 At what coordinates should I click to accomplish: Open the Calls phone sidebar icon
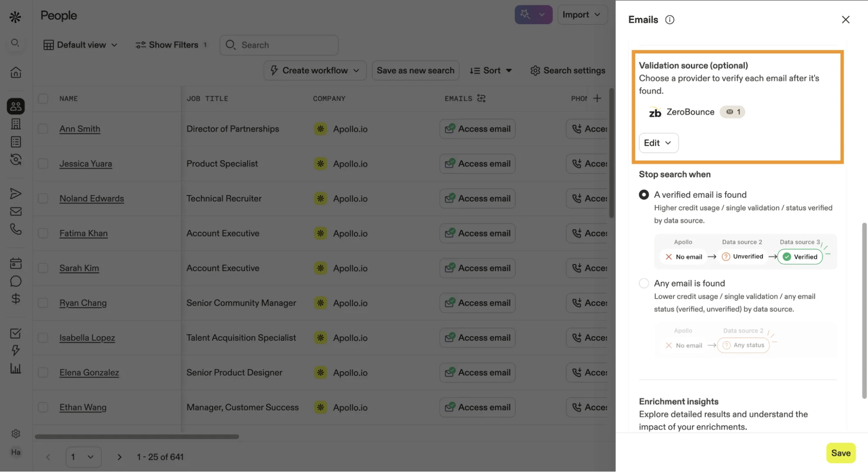pyautogui.click(x=16, y=229)
